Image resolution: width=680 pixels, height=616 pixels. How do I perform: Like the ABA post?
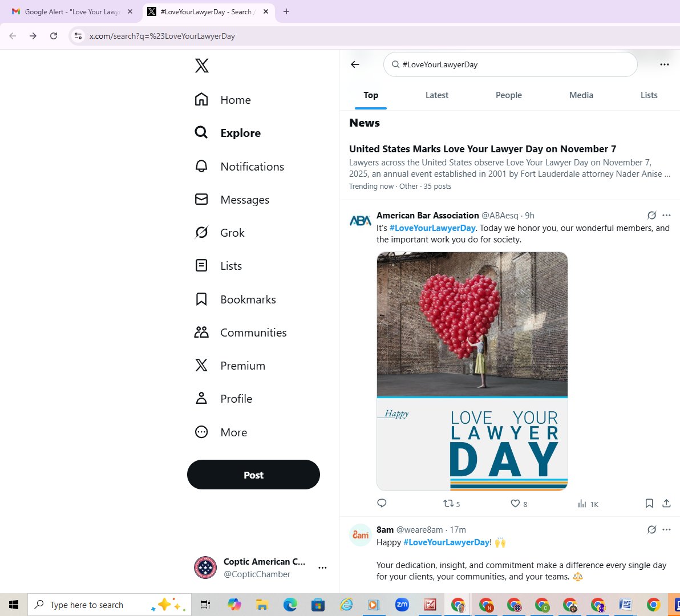click(x=519, y=504)
